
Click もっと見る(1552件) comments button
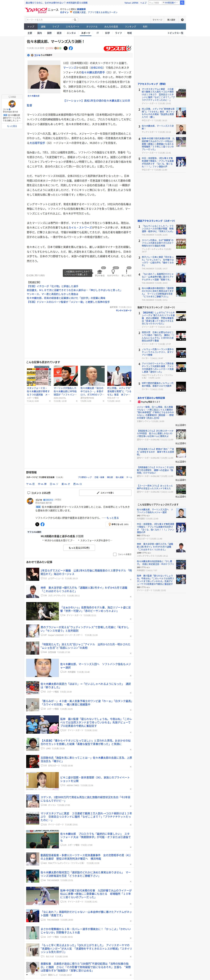(79, 548)
